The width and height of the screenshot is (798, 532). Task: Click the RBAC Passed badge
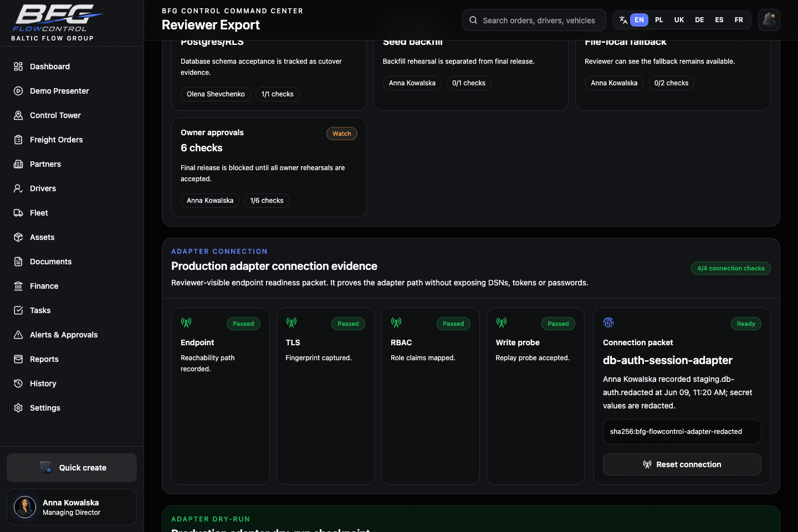click(453, 324)
